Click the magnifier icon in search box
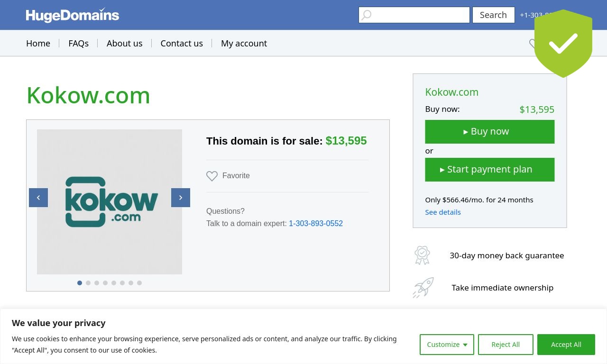This screenshot has height=364, width=607. 367,15
